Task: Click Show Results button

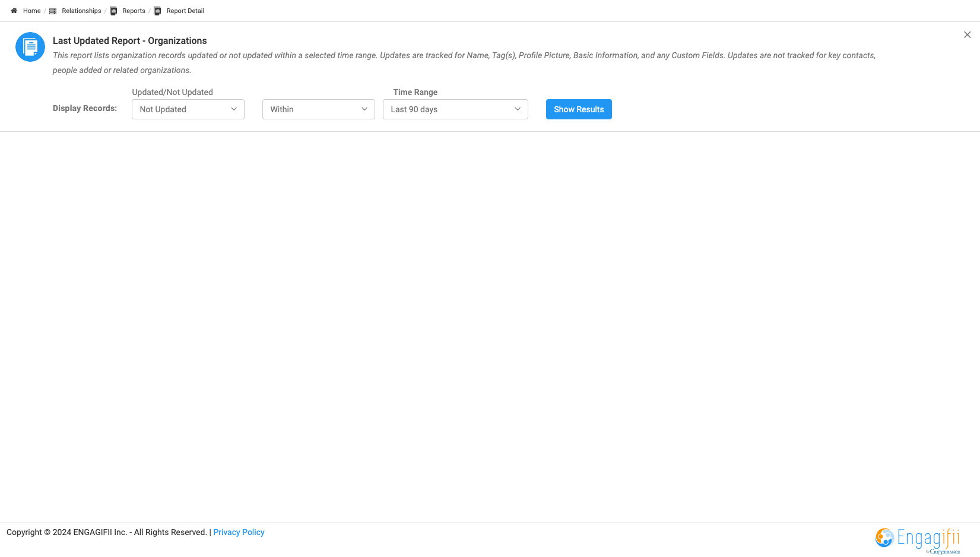Action: coord(579,109)
